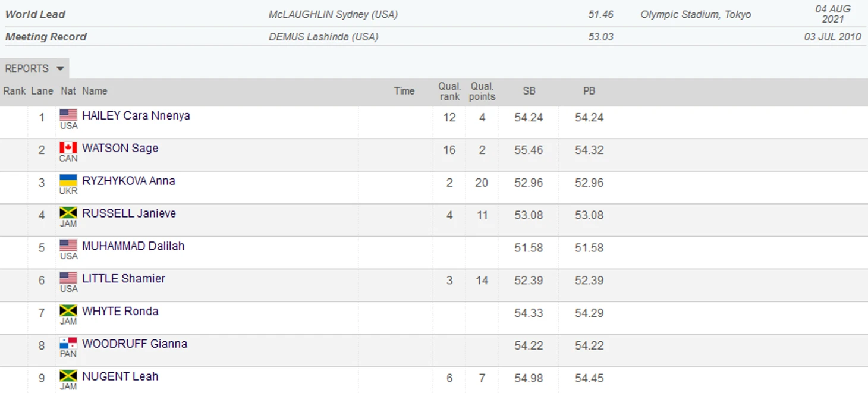The width and height of the screenshot is (868, 393).
Task: Click the Panama flag beside WOODRUFF Gianna
Action: pyautogui.click(x=68, y=344)
